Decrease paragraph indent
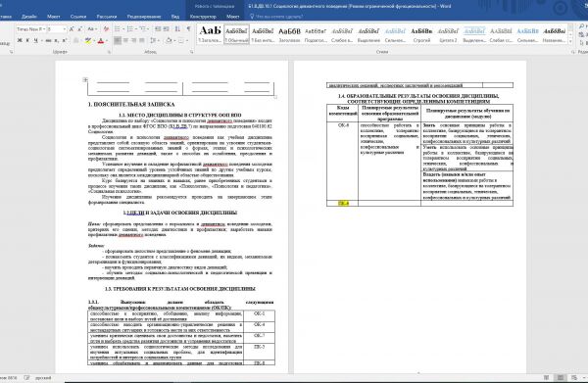The image size is (588, 383). tap(158, 28)
